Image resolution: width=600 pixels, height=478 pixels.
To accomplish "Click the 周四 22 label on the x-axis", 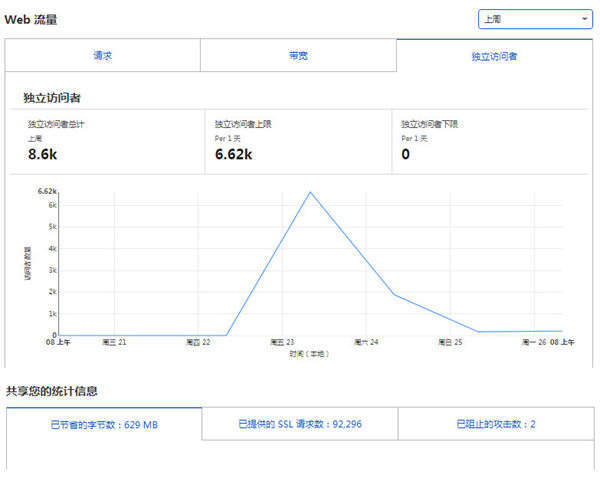I will (x=198, y=342).
